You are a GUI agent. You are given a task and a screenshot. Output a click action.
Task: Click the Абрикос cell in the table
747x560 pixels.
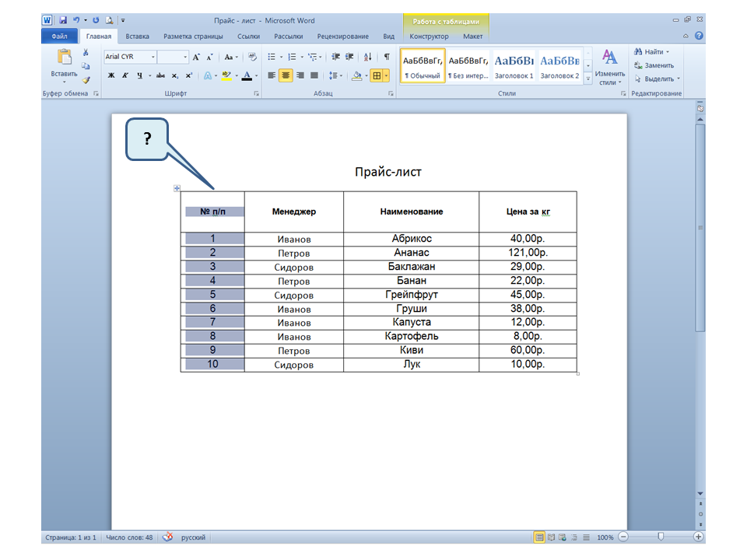411,239
